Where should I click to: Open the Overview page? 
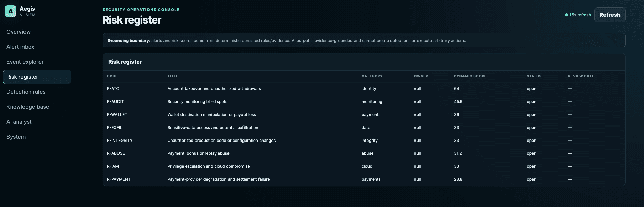(x=18, y=32)
